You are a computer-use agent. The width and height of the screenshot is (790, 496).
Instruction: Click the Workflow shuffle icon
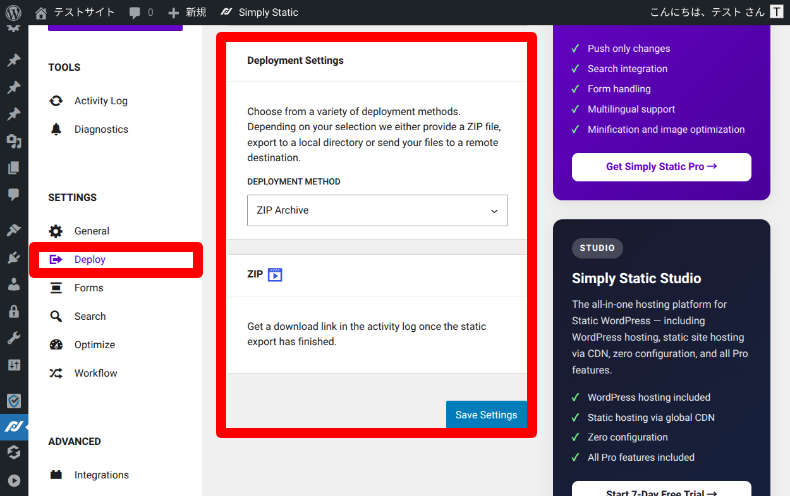point(56,373)
